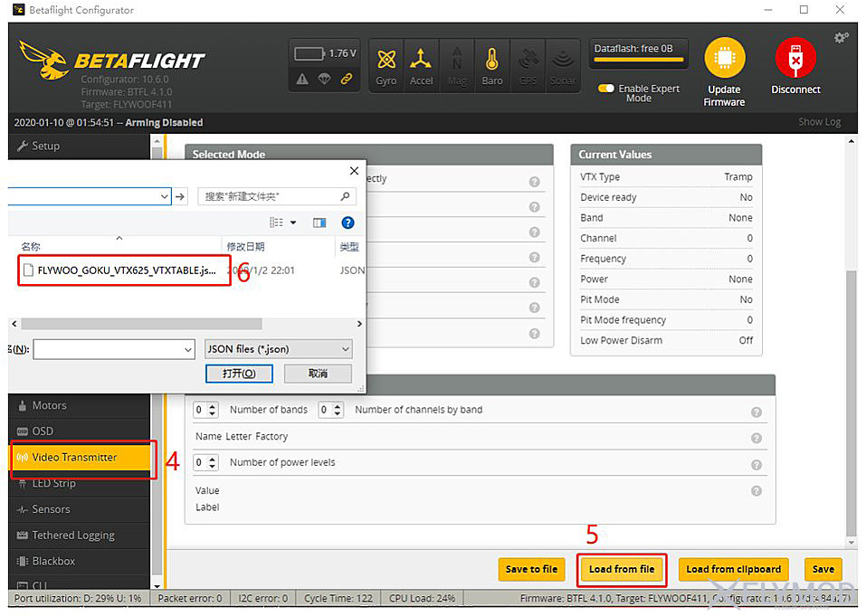The height and width of the screenshot is (616, 866).
Task: Expand the address bar path dropdown
Action: point(164,196)
